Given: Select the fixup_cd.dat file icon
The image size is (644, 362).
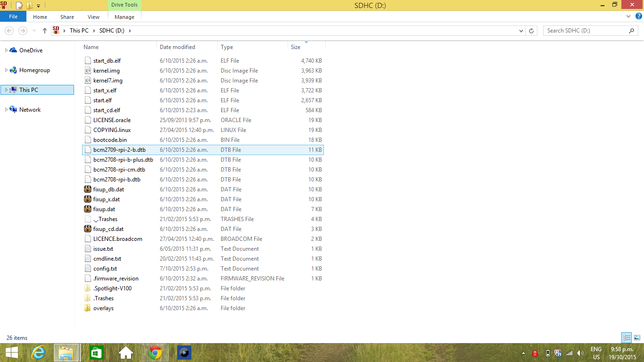Looking at the screenshot, I should (x=87, y=229).
